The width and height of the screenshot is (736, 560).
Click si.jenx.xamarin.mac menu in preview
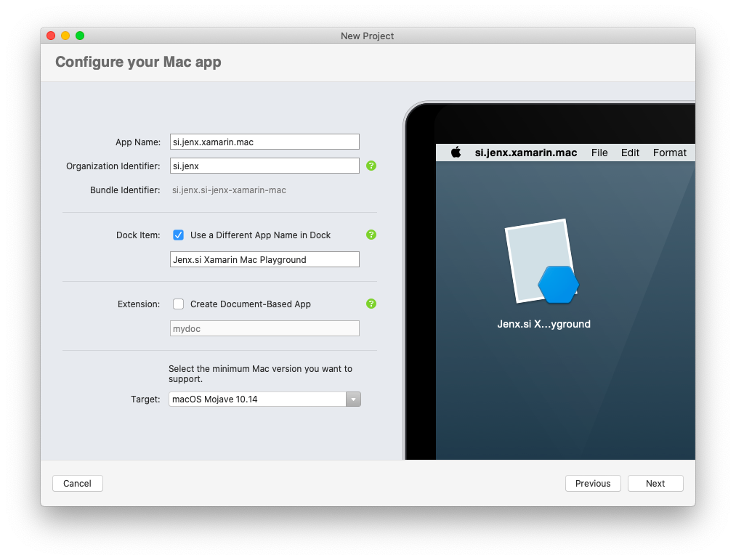pyautogui.click(x=526, y=153)
